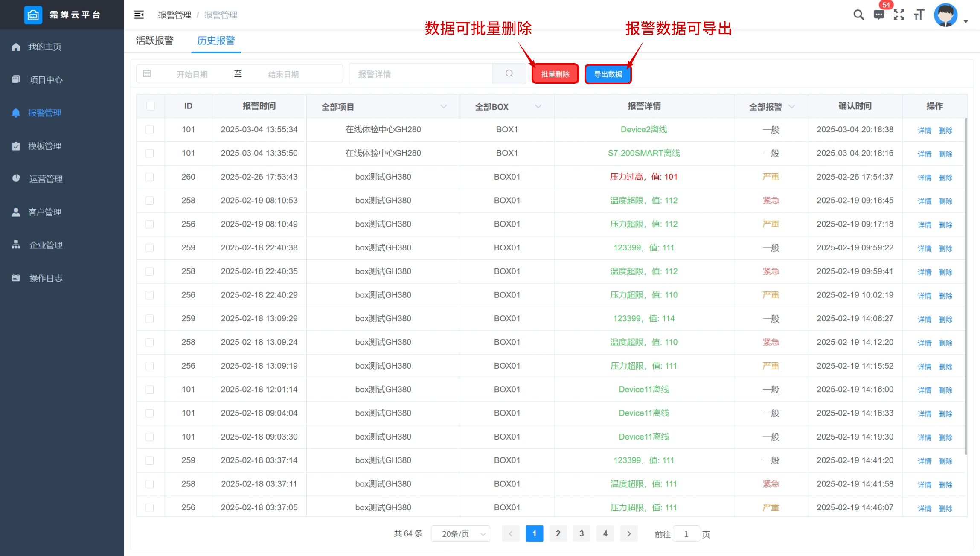Open the 20条/页 page size dropdown
Viewport: 980px width, 556px height.
[461, 534]
